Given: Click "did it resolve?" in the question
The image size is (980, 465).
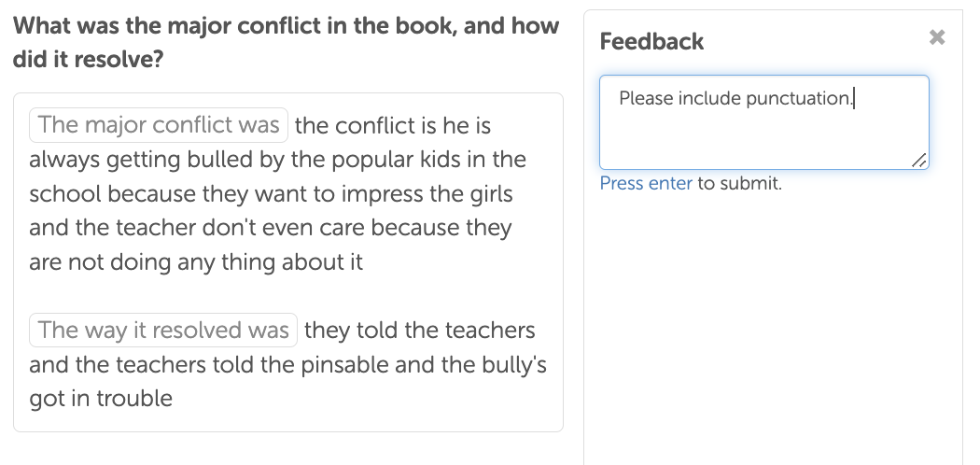Looking at the screenshot, I should (89, 60).
